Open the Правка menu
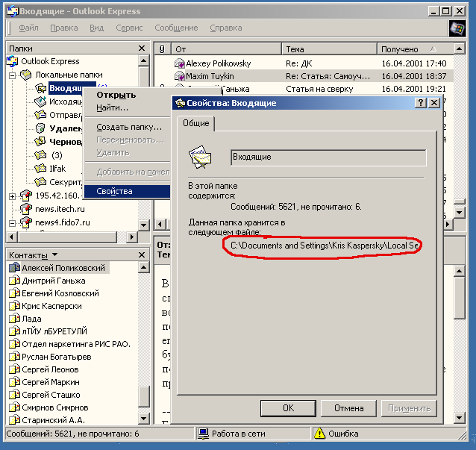This screenshot has width=476, height=450. (63, 28)
